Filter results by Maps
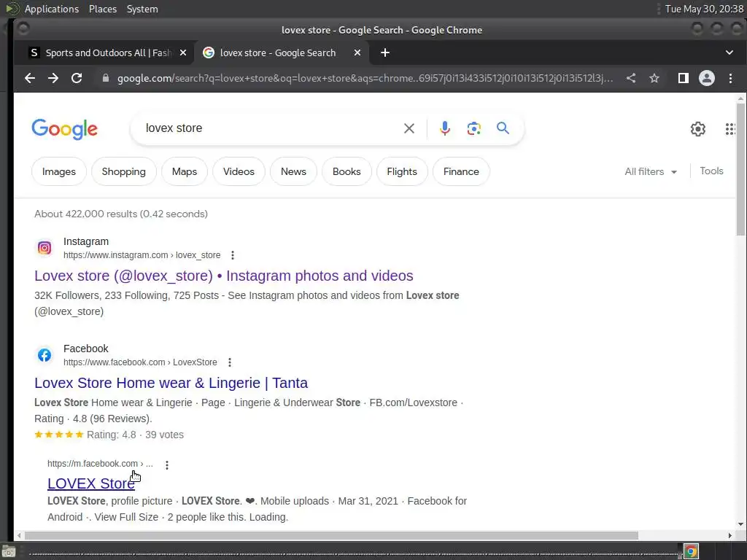 pos(185,171)
